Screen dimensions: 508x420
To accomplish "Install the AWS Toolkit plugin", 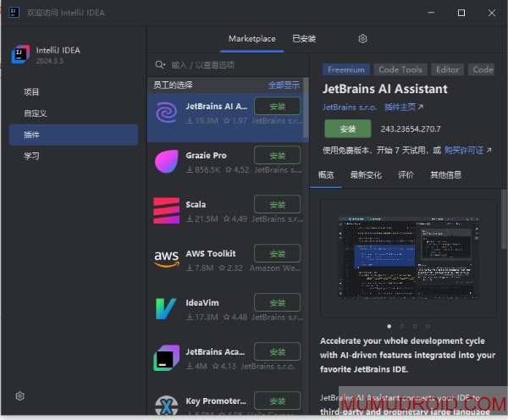I will [278, 254].
